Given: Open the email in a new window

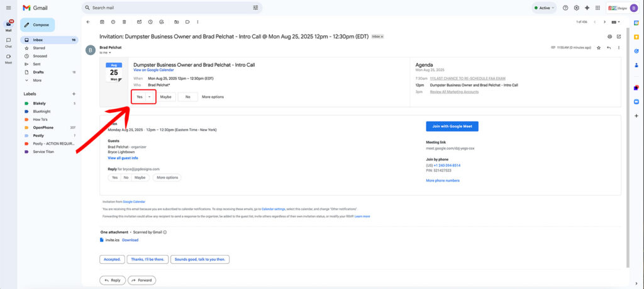Looking at the screenshot, I should [619, 37].
